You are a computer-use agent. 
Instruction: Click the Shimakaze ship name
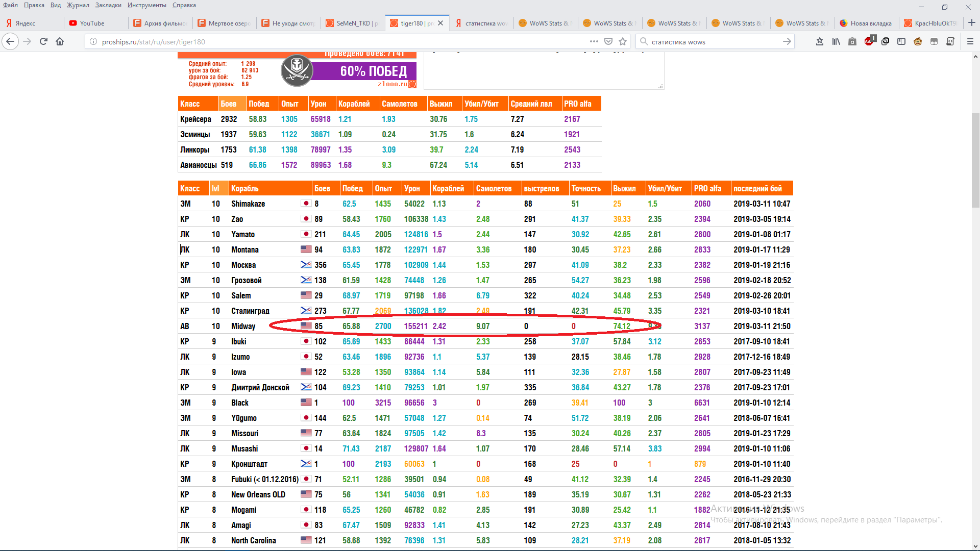(x=248, y=204)
